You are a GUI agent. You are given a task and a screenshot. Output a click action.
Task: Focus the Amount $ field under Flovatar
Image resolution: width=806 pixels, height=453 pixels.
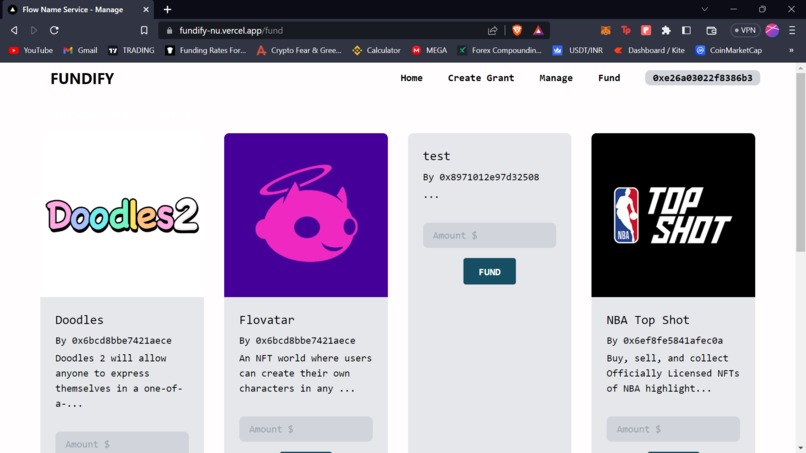[x=306, y=429]
